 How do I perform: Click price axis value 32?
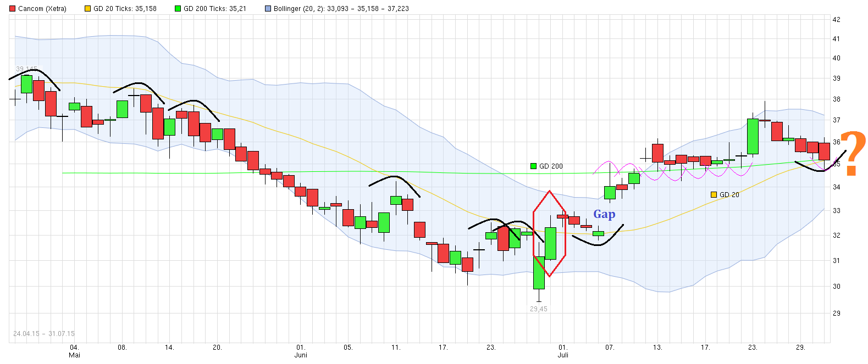[836, 236]
